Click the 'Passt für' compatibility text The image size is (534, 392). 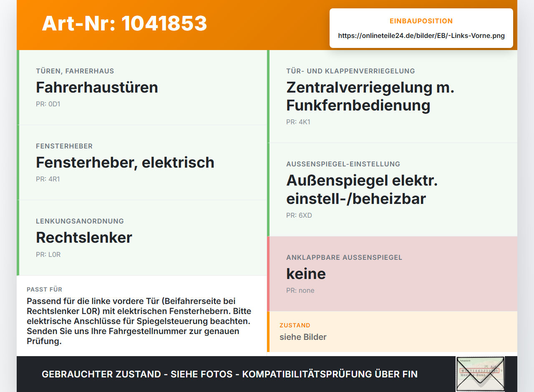139,321
